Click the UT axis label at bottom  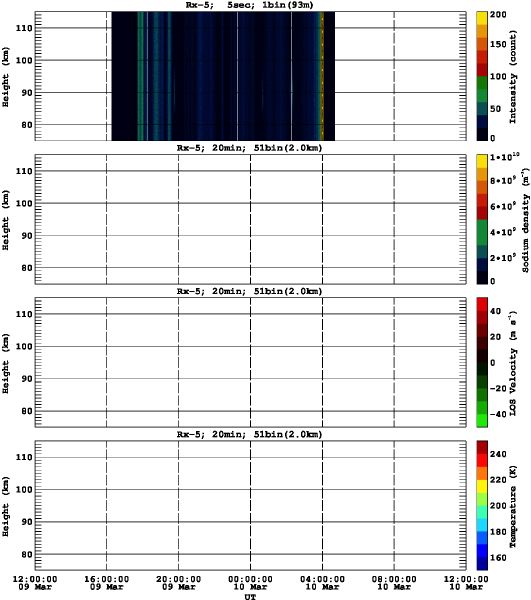pos(250,597)
